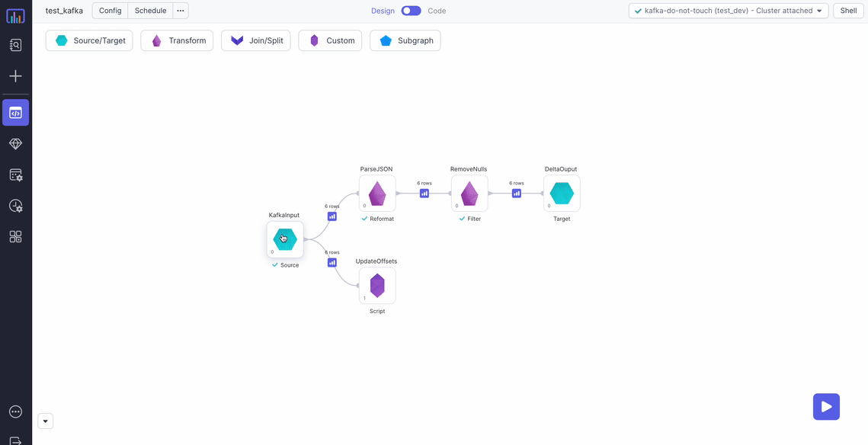Screen dimensions: 868x445
Task: Click the apps grid icon in the sidebar
Action: [15, 237]
